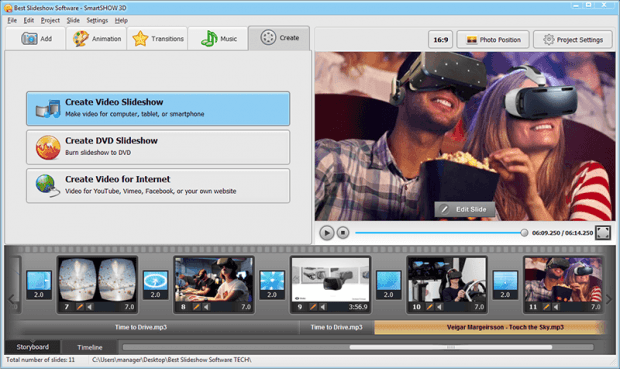
Task: Open the Project menu
Action: (x=50, y=20)
